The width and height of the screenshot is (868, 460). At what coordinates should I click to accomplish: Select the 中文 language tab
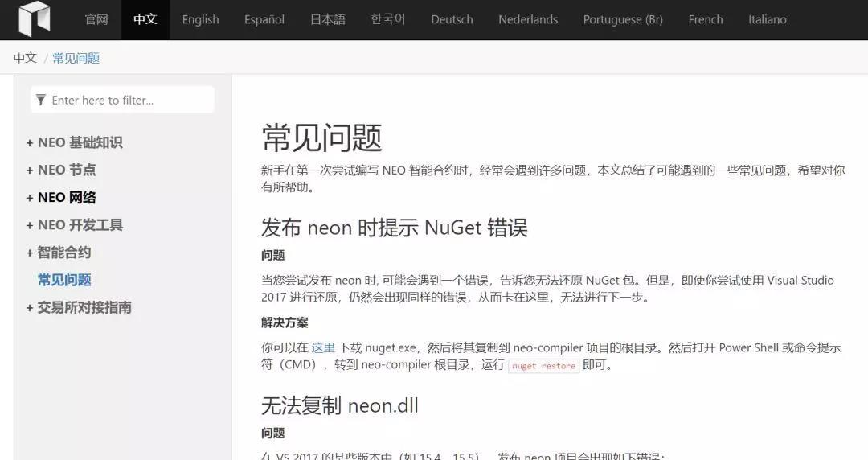[145, 19]
